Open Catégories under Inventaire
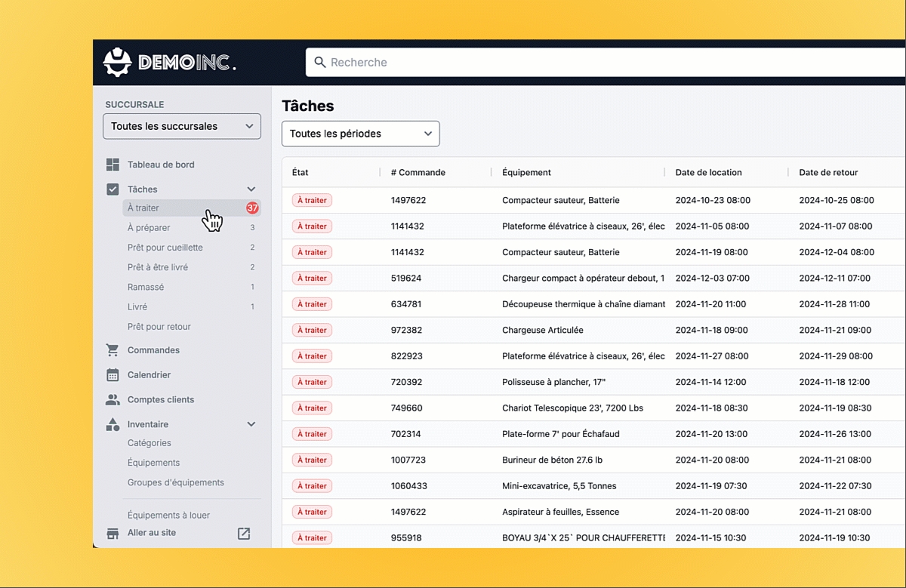The height and width of the screenshot is (588, 906). coord(149,443)
